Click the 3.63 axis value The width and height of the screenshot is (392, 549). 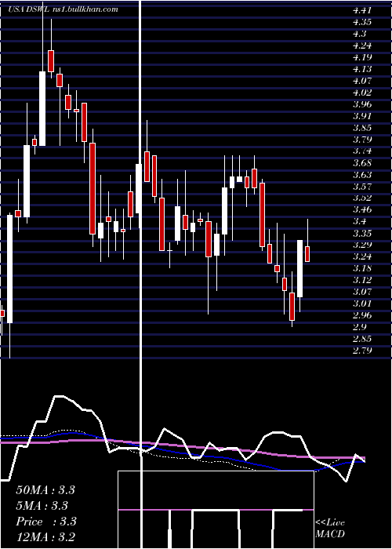coord(362,174)
